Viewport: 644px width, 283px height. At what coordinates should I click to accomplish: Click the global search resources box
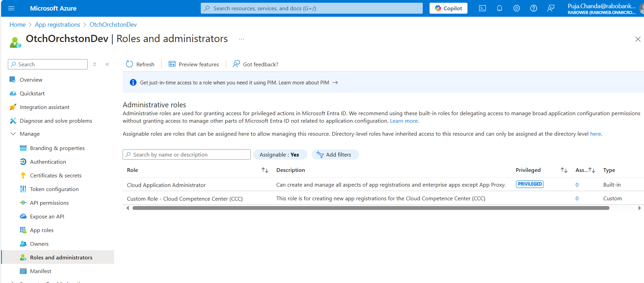point(311,8)
